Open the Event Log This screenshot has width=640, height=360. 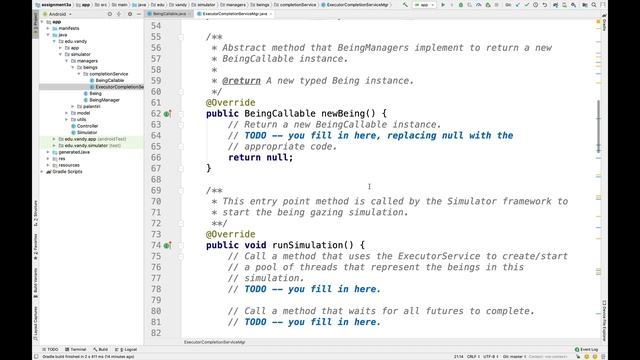(x=586, y=349)
